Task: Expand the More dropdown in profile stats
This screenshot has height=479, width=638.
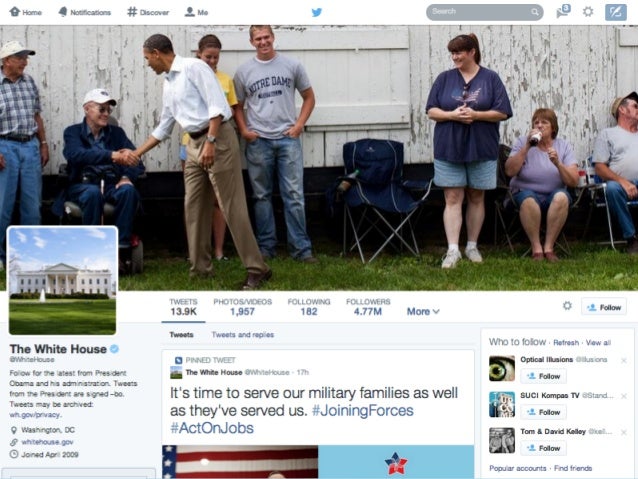Action: 423,311
